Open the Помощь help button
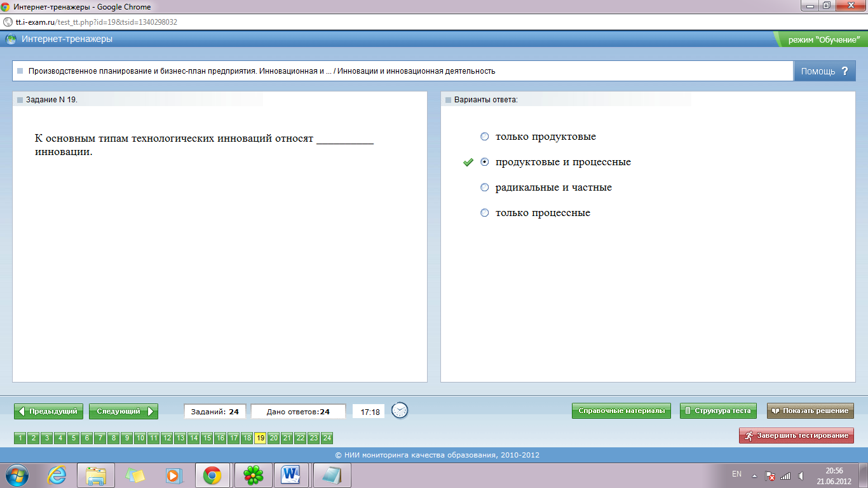Image resolution: width=868 pixels, height=488 pixels. 824,71
